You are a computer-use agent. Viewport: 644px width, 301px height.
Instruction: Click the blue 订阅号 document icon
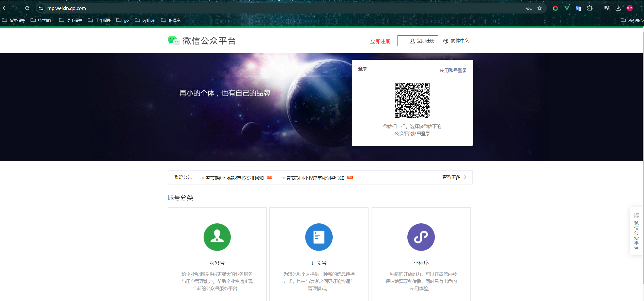pos(319,237)
